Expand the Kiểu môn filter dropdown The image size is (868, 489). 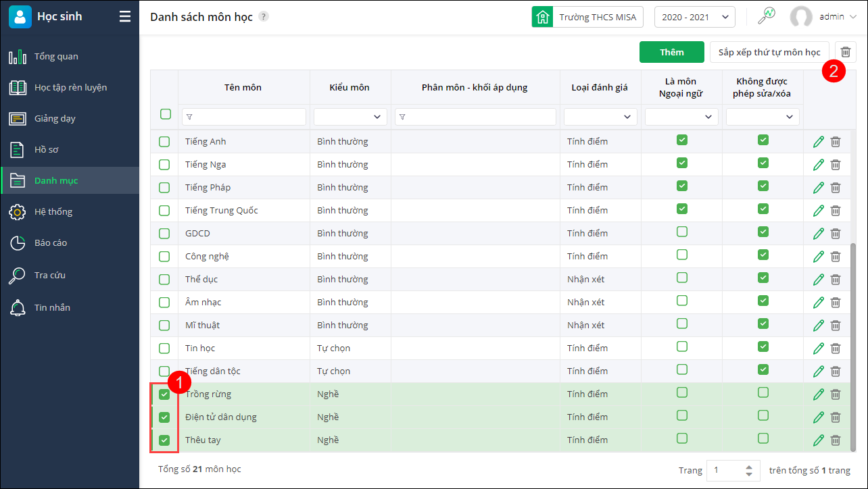350,117
